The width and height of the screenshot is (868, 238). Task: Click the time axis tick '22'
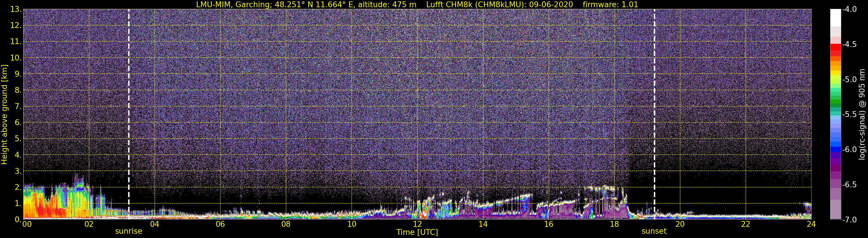pyautogui.click(x=746, y=224)
